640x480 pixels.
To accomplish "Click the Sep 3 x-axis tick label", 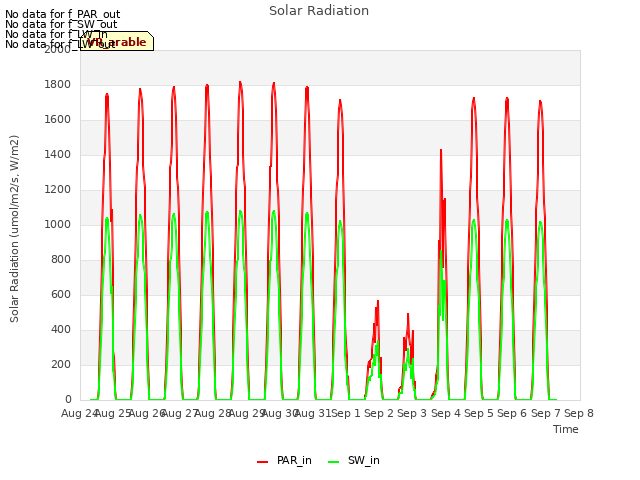I will (x=412, y=413).
